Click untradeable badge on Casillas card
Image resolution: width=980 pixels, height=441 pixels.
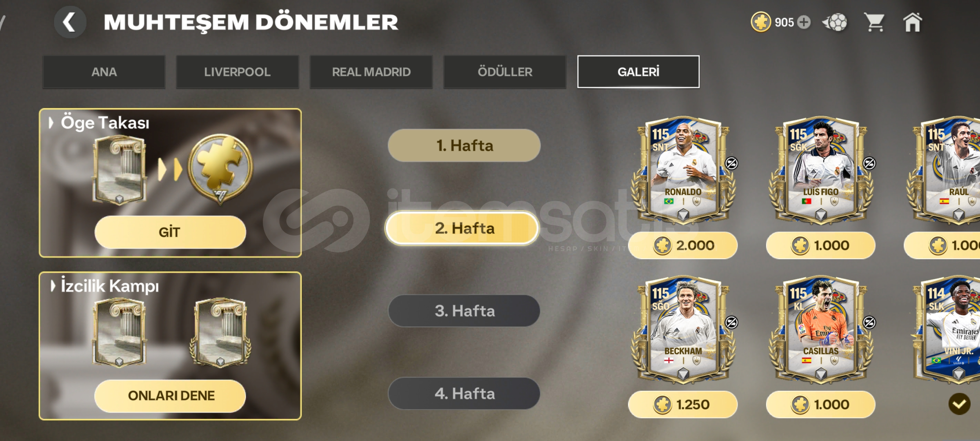[869, 323]
